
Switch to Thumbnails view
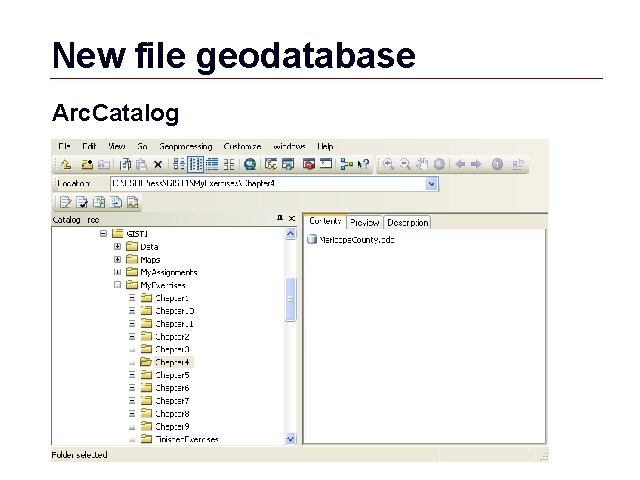[229, 164]
